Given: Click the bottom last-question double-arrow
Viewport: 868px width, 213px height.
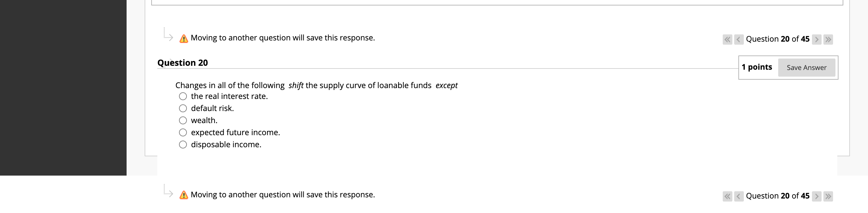Looking at the screenshot, I should (x=829, y=196).
